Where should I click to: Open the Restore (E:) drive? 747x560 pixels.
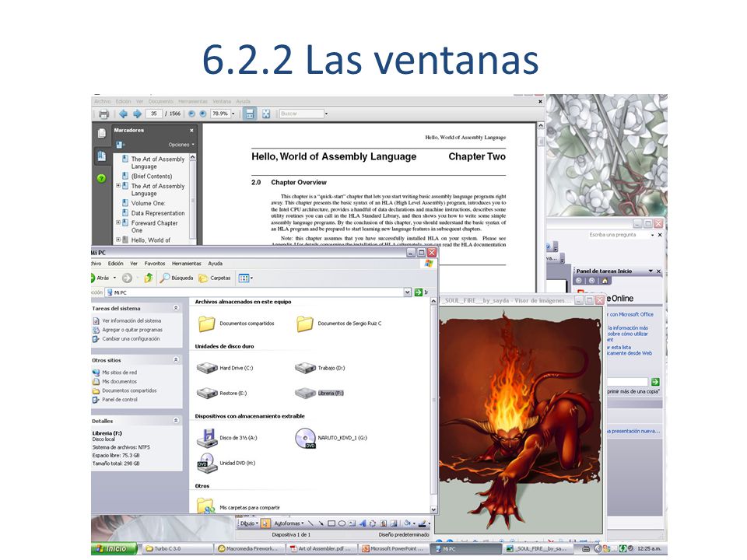point(222,394)
